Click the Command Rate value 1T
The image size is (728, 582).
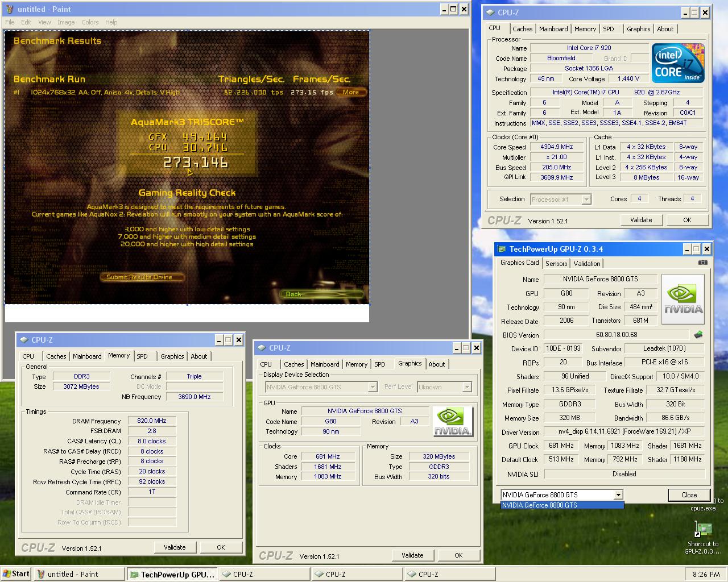pos(152,492)
